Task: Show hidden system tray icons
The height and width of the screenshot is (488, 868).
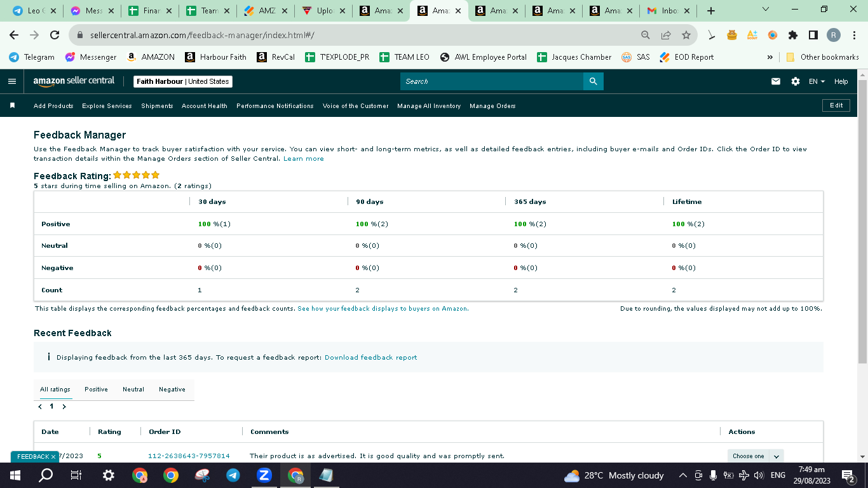Action: pyautogui.click(x=683, y=475)
